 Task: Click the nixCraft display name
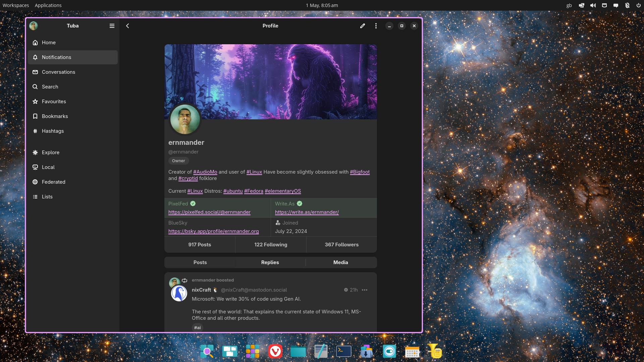pyautogui.click(x=201, y=290)
